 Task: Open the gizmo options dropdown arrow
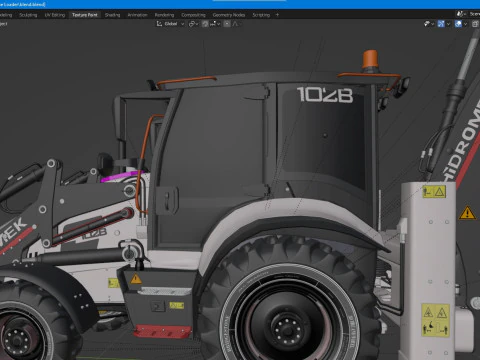coord(448,24)
